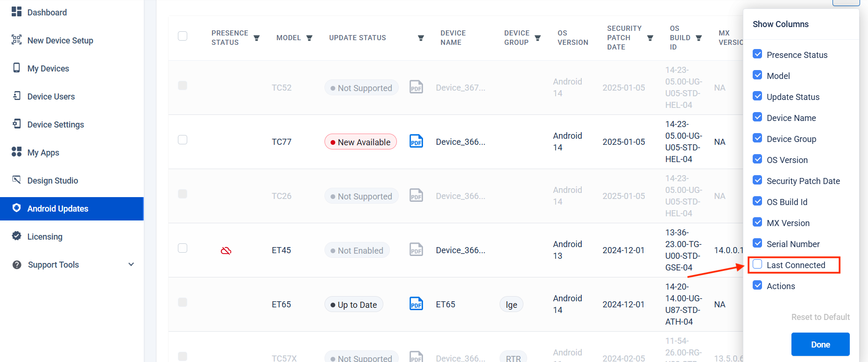Select the TC77 device row checkbox
Viewport: 868px width, 362px height.
tap(183, 140)
